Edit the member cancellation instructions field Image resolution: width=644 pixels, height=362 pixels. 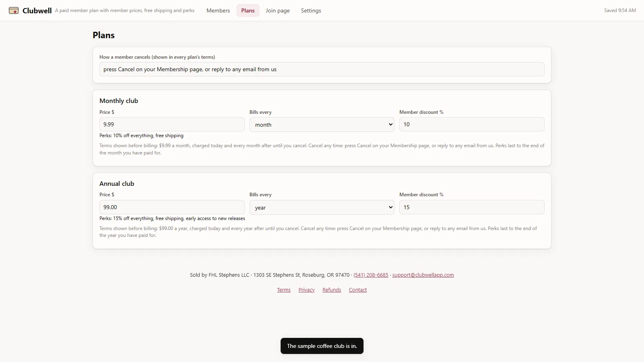[322, 69]
